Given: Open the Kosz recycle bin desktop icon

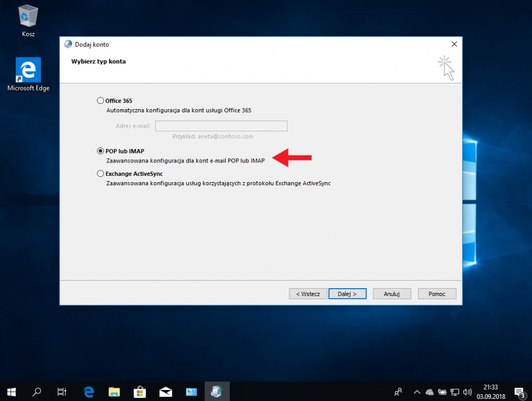Looking at the screenshot, I should pos(28,21).
